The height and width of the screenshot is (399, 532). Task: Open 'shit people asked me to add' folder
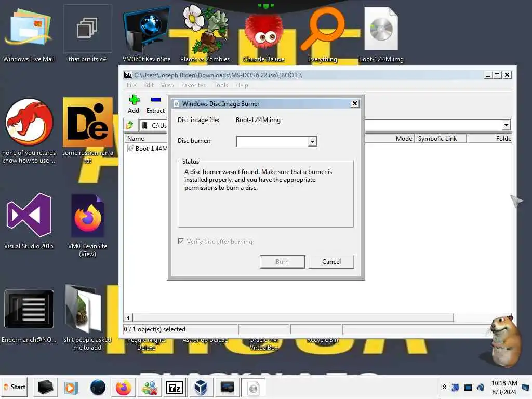tap(87, 317)
